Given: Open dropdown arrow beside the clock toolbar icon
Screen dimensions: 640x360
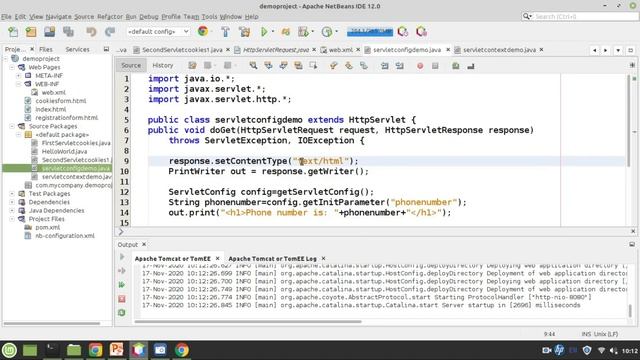Looking at the screenshot, I should tap(337, 32).
